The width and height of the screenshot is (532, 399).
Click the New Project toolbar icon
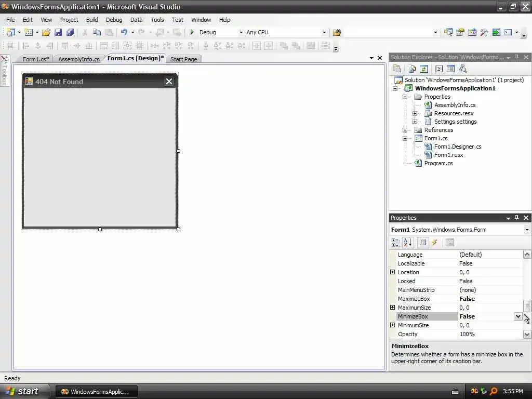(11, 32)
